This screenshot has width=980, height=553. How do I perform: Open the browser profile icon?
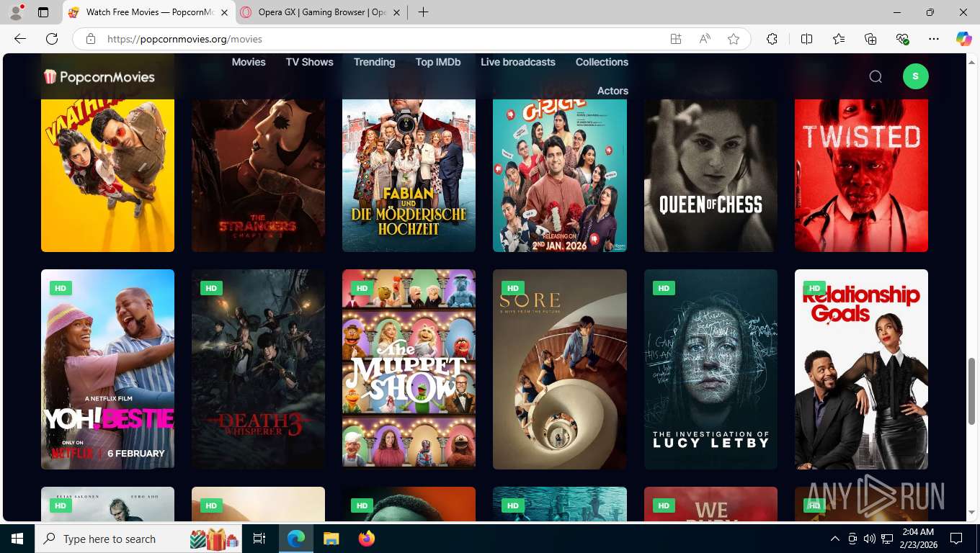pyautogui.click(x=16, y=12)
